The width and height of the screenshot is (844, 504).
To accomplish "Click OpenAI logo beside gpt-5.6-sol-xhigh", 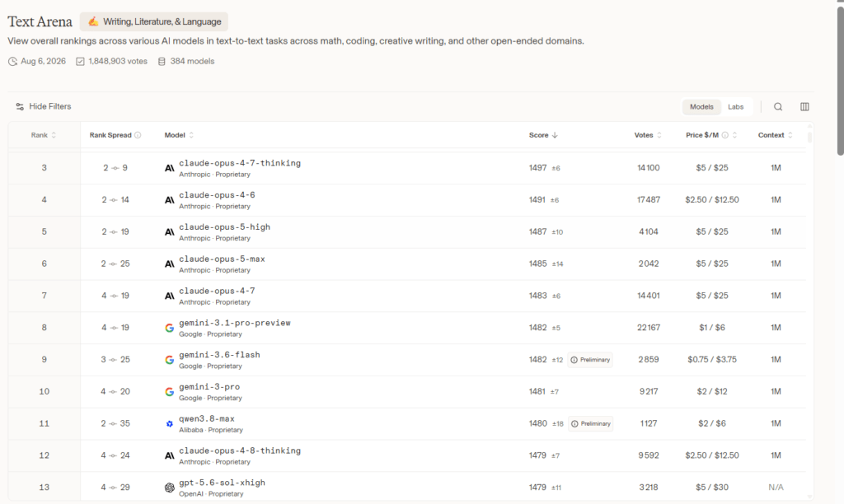I will pyautogui.click(x=169, y=488).
